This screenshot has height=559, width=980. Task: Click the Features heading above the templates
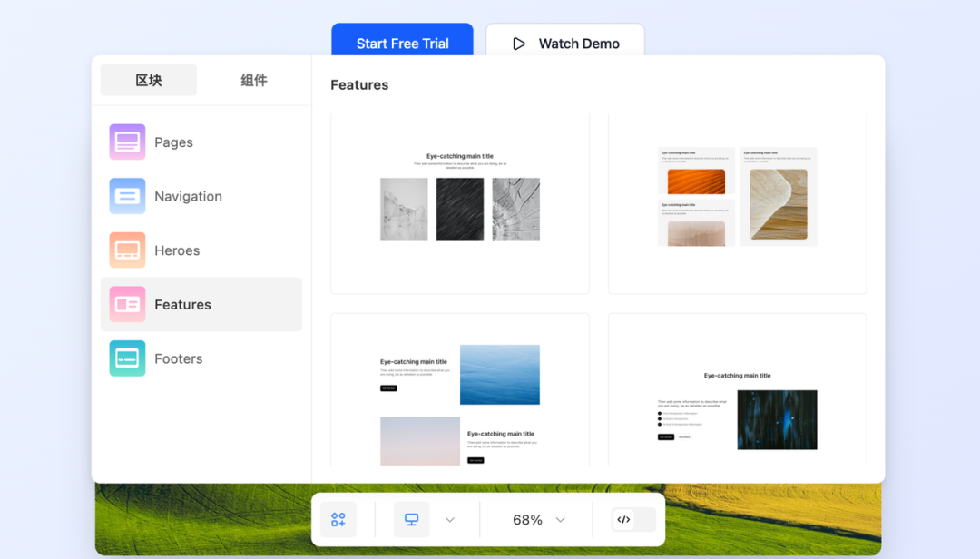tap(359, 85)
